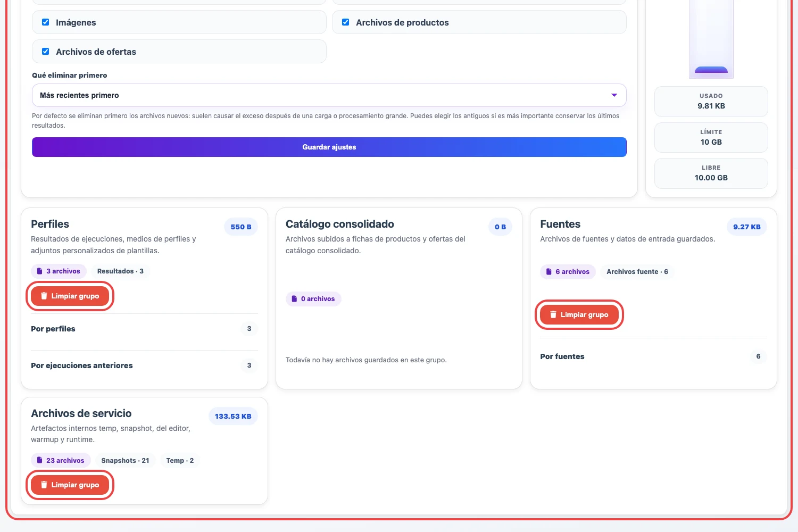Expand the Por ejecuciones anteriores row

(144, 365)
